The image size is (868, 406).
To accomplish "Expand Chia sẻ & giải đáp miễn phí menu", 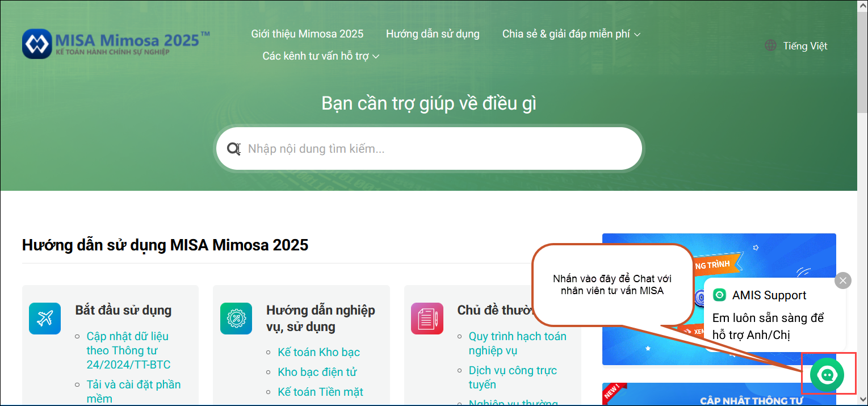I will pyautogui.click(x=571, y=34).
